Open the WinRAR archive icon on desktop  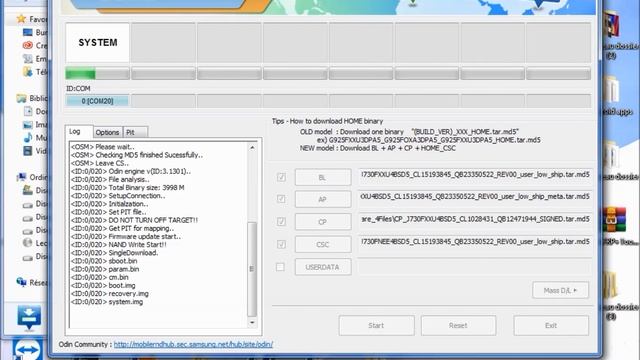614,220
